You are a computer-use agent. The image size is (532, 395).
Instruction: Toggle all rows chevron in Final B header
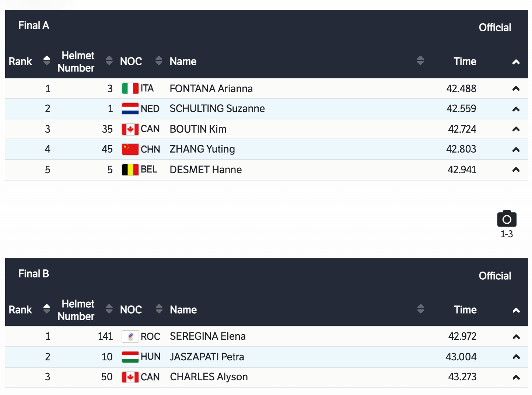(x=516, y=310)
